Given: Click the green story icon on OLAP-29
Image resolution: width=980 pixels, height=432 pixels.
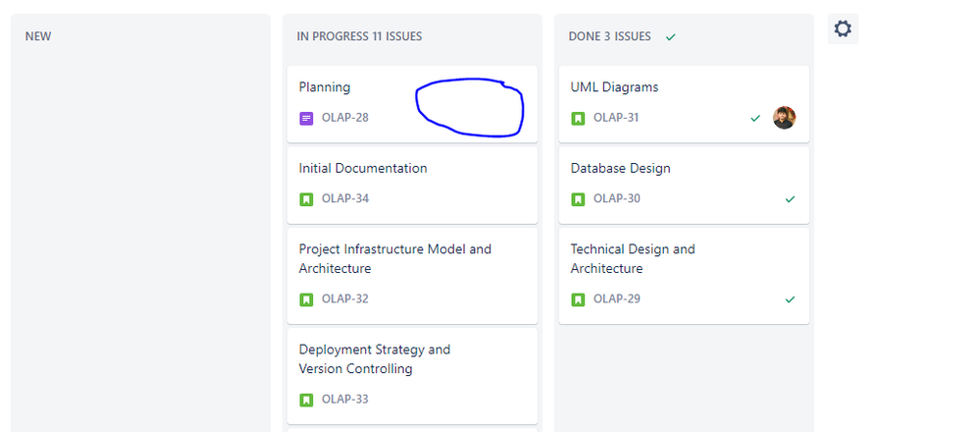Looking at the screenshot, I should click(578, 299).
